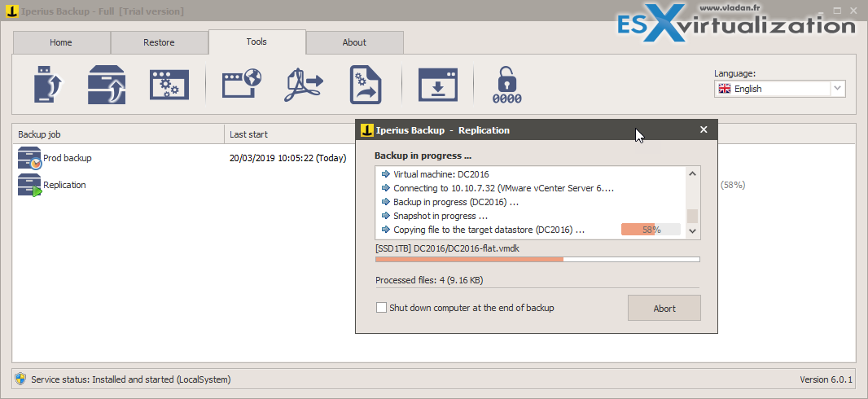Click the log scrollbar down arrow
The width and height of the screenshot is (868, 399).
coord(692,231)
